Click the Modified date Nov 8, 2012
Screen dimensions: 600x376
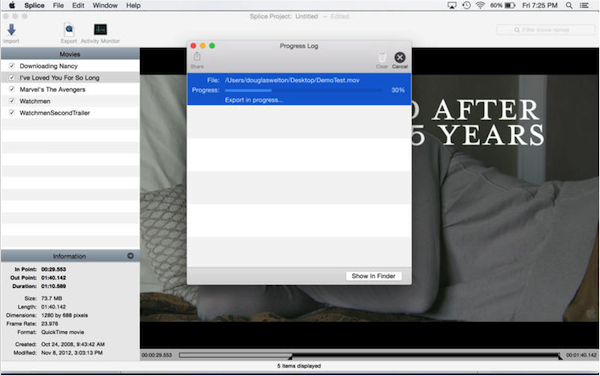pyautogui.click(x=72, y=353)
